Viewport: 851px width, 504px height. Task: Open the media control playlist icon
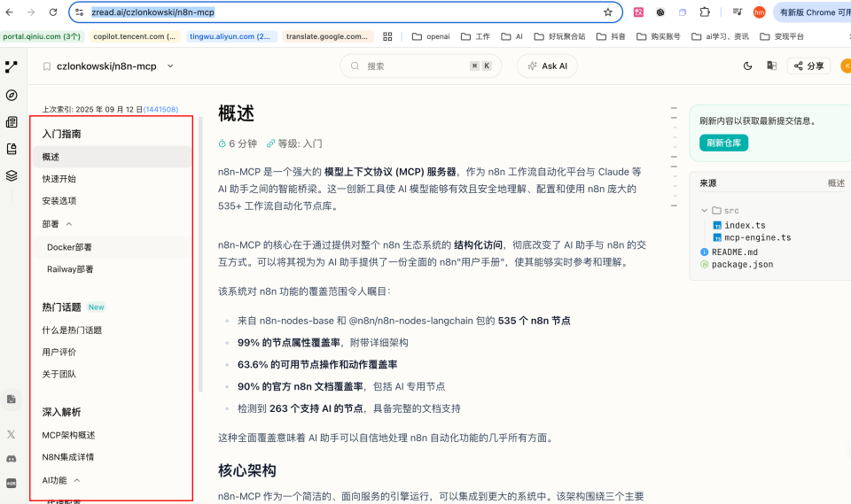(x=737, y=12)
